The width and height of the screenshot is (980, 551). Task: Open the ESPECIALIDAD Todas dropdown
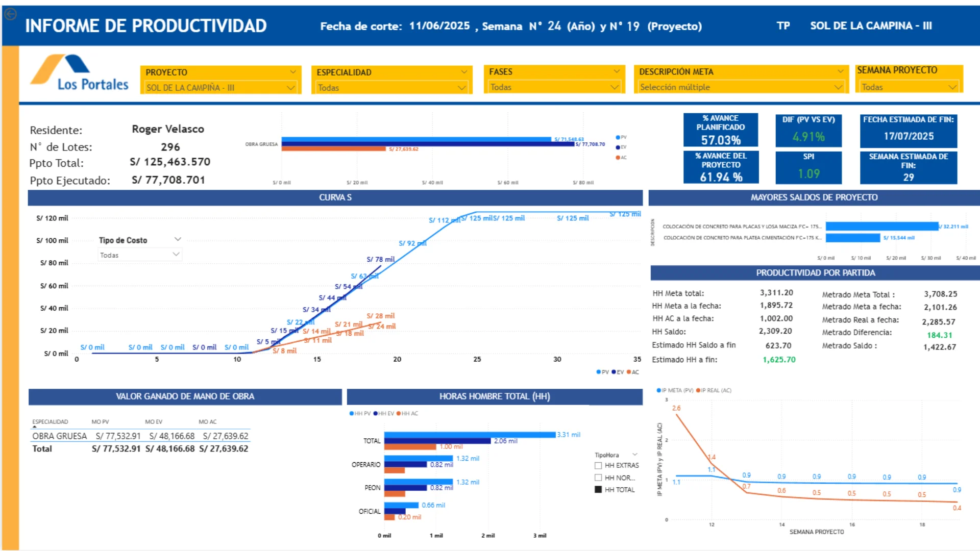pyautogui.click(x=391, y=88)
